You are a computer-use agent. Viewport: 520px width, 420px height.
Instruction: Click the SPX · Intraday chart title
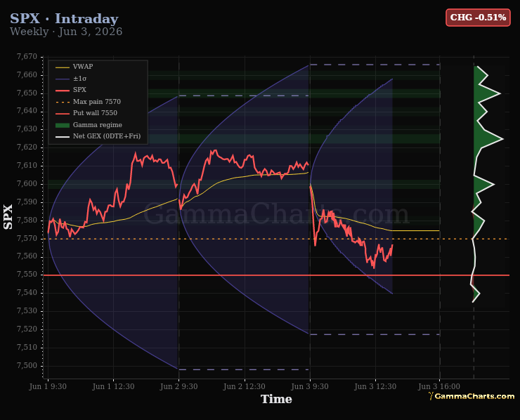pyautogui.click(x=64, y=18)
